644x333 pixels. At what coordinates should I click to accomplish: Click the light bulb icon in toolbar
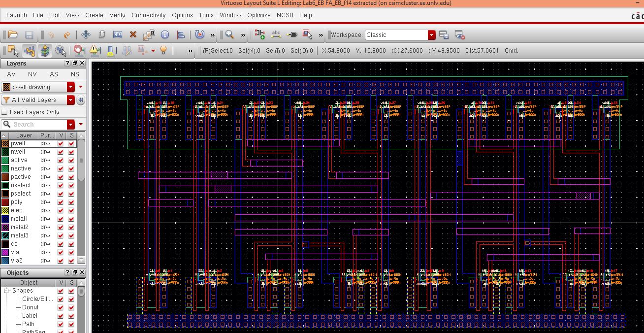coord(164,50)
